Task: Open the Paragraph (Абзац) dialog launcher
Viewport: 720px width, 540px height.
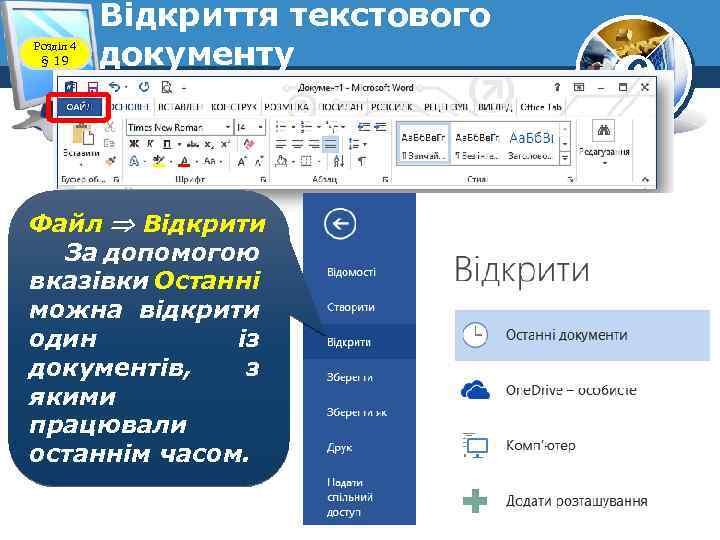Action: tap(385, 180)
